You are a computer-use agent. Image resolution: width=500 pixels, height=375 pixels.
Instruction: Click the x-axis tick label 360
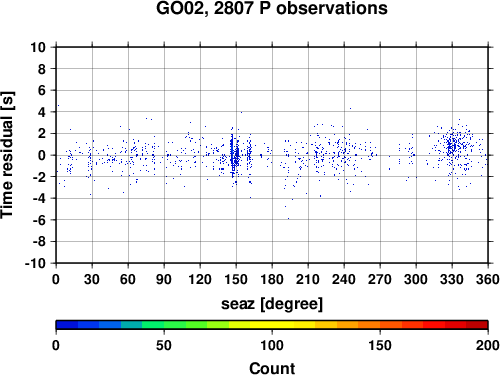point(488,279)
